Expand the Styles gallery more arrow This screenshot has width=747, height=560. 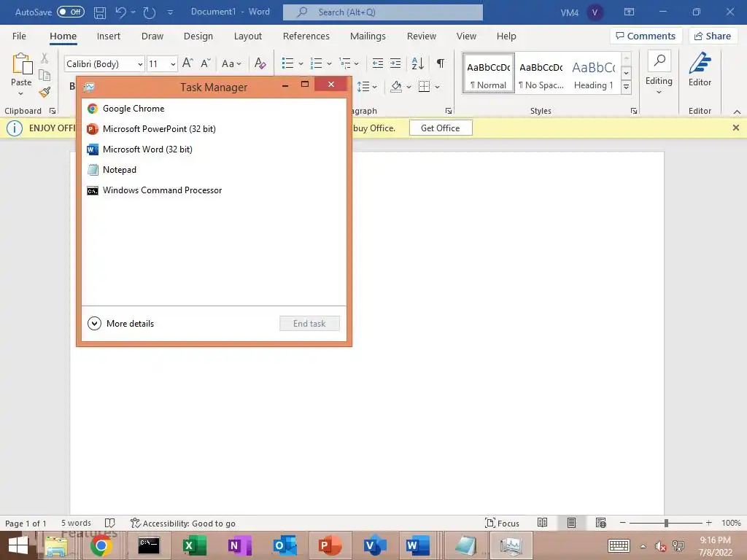(x=627, y=87)
